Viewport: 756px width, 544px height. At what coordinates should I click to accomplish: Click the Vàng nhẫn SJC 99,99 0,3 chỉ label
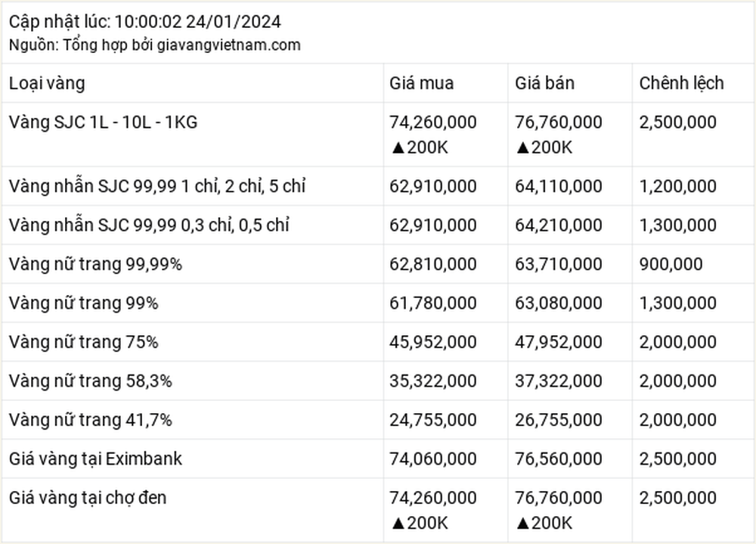pos(149,225)
